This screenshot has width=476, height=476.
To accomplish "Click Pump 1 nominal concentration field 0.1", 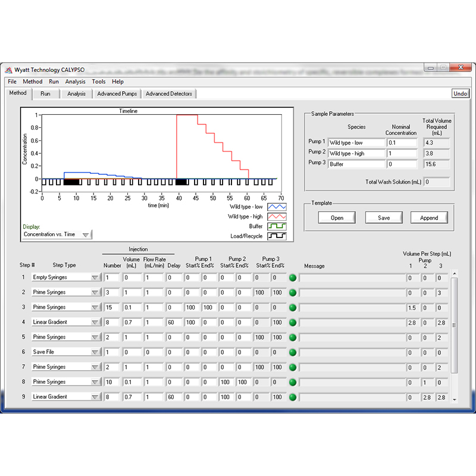I will 402,143.
